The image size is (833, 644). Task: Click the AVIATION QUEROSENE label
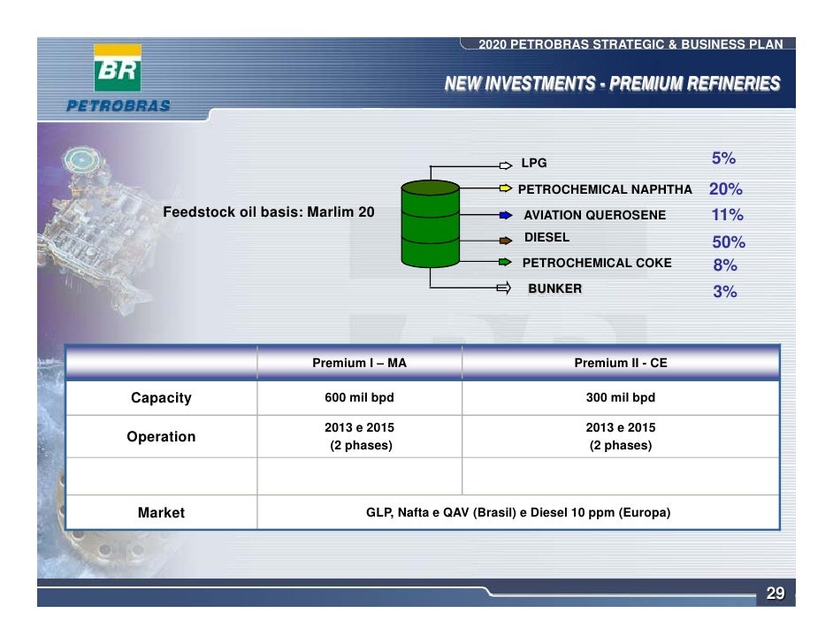click(x=594, y=215)
